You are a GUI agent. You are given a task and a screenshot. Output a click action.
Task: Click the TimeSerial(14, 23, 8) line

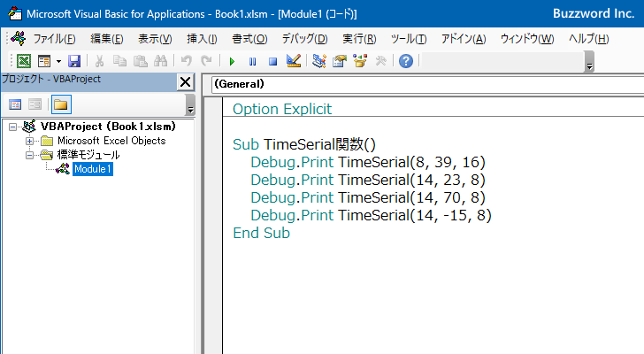pyautogui.click(x=368, y=180)
